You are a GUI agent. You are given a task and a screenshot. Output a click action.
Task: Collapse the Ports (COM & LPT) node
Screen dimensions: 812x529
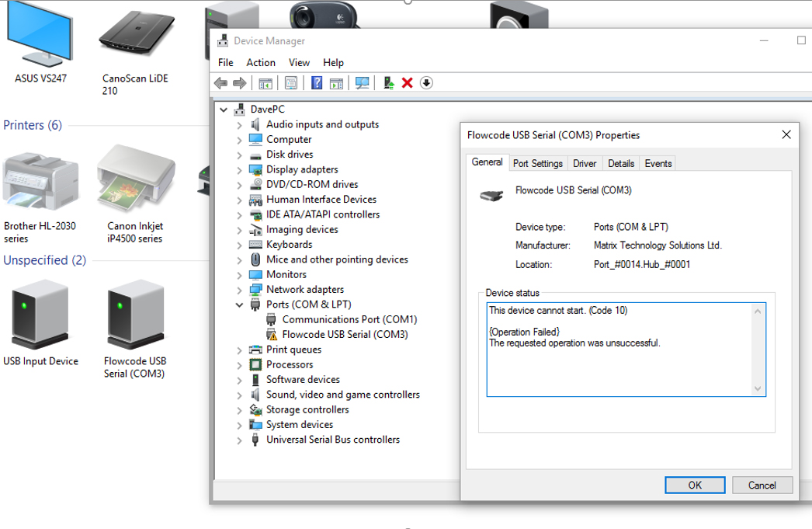pyautogui.click(x=239, y=305)
